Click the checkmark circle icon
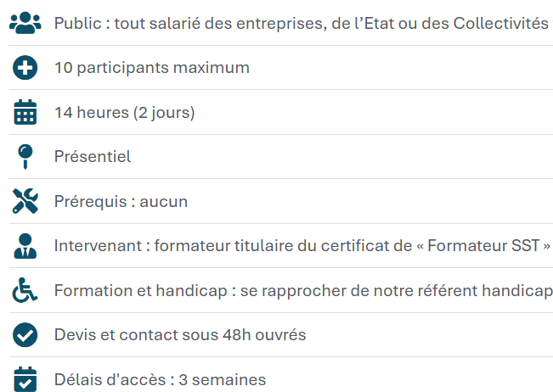The image size is (553, 392). pos(25,335)
